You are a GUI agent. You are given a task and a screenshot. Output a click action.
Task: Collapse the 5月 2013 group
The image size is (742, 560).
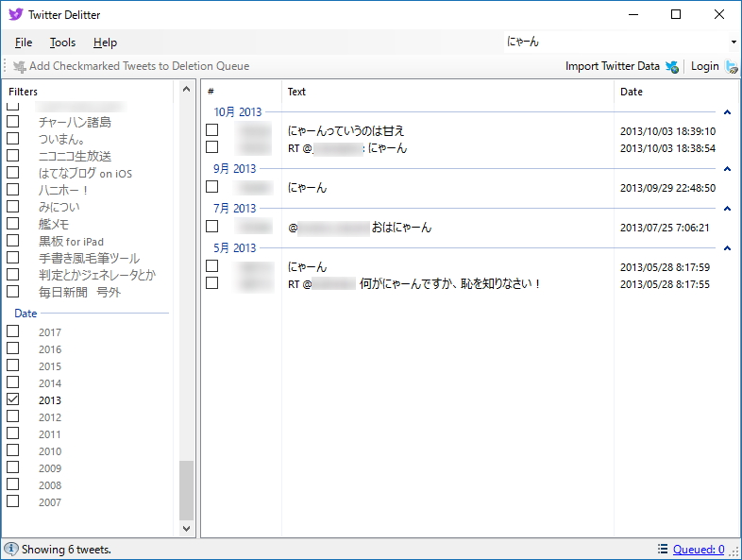click(x=727, y=248)
